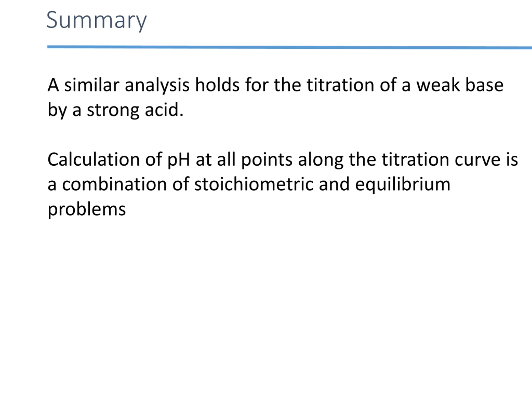Click 'titration' before the word 'curve'
The width and height of the screenshot is (532, 399).
415,160
